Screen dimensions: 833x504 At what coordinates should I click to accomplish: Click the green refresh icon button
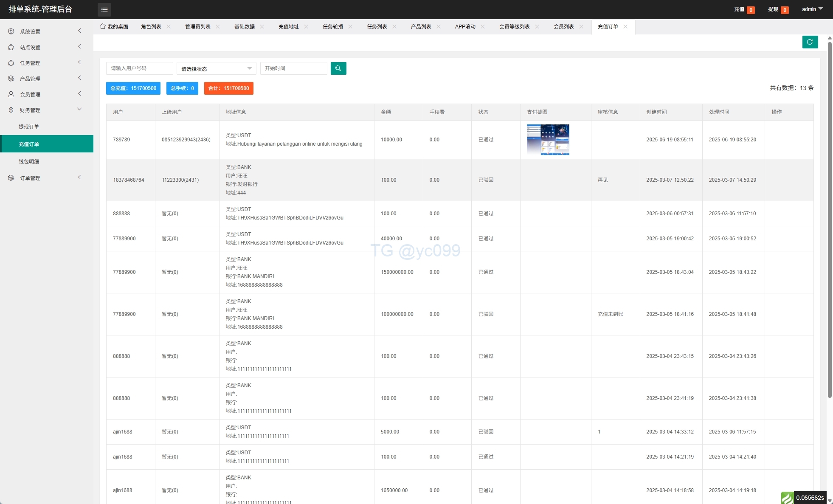pos(810,42)
